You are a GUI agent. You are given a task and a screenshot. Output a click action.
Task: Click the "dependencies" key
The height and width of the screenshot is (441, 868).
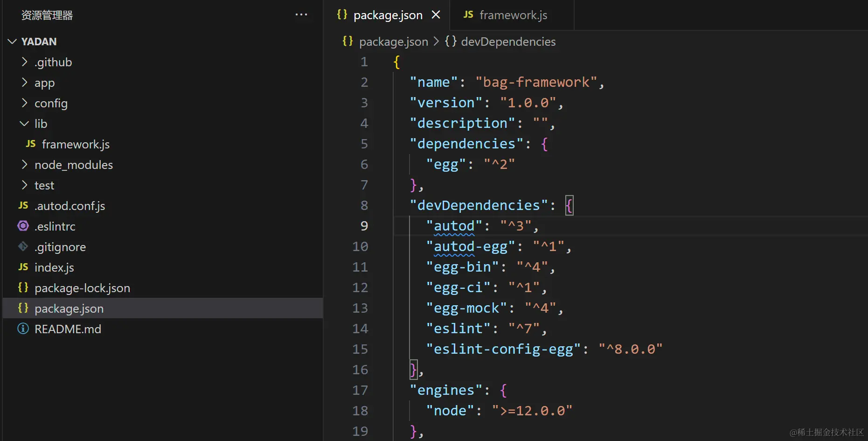point(466,144)
